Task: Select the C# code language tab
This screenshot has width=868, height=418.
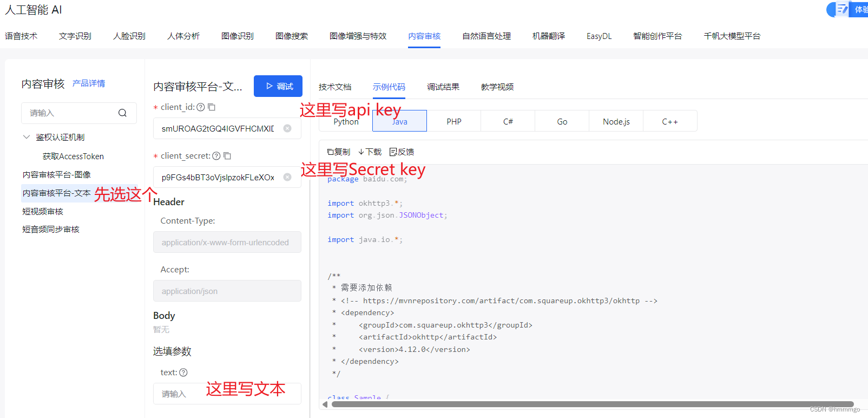Action: point(508,121)
